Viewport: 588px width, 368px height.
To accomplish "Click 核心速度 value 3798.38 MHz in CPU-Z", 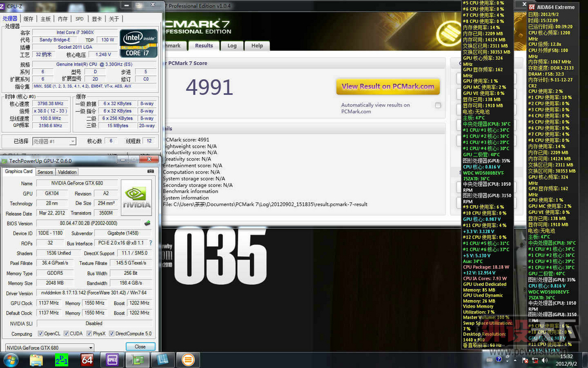I will pyautogui.click(x=51, y=103).
